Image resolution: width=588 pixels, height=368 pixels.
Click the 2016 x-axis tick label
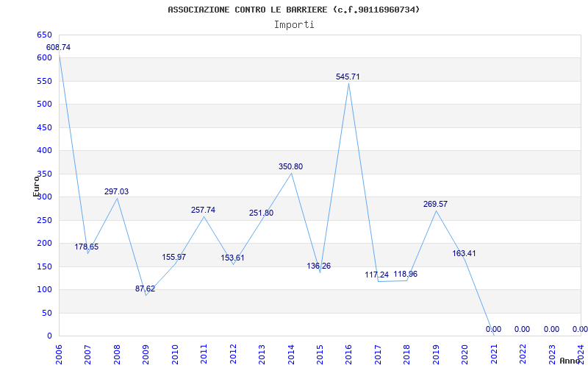click(x=348, y=355)
